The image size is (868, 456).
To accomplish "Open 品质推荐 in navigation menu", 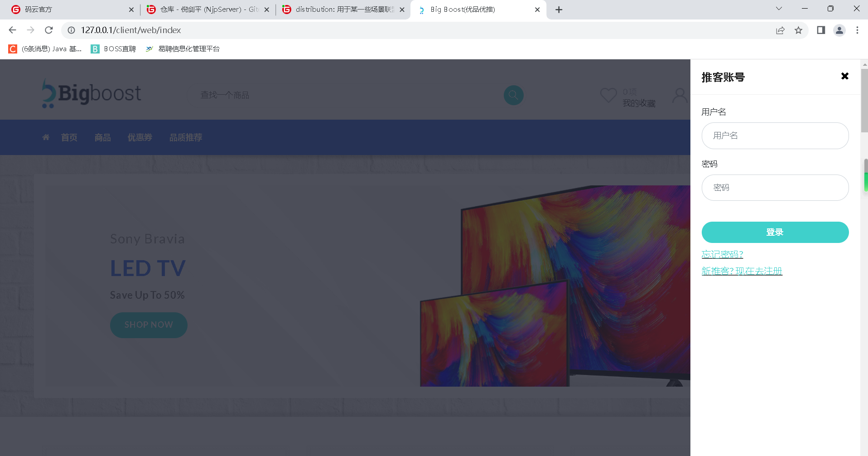I will [186, 137].
